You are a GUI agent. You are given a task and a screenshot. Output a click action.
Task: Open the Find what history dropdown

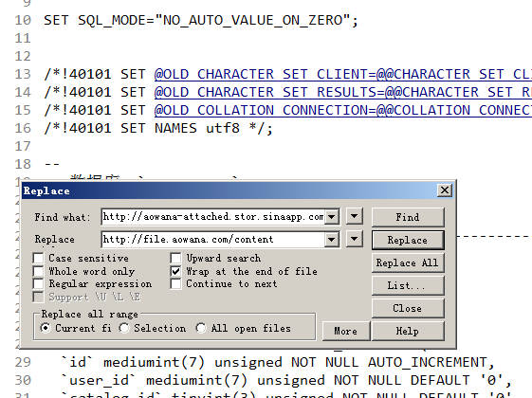click(x=332, y=217)
